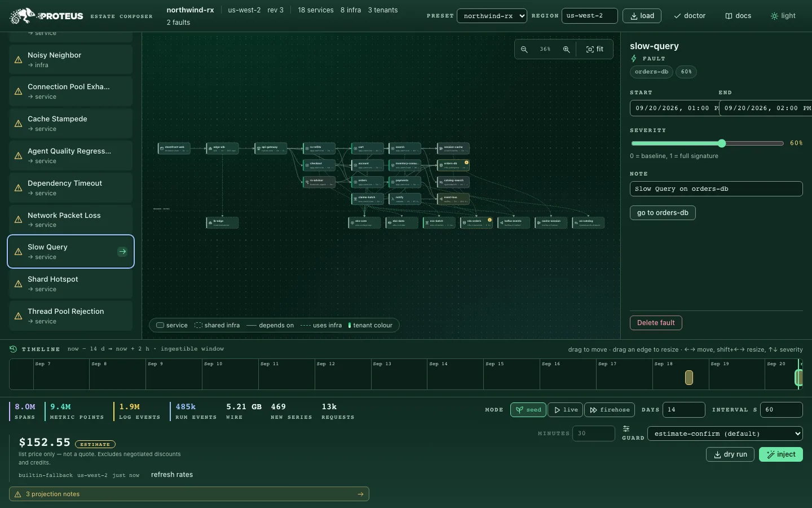The width and height of the screenshot is (812, 508).
Task: Open the doctor diagnostics check
Action: point(690,16)
